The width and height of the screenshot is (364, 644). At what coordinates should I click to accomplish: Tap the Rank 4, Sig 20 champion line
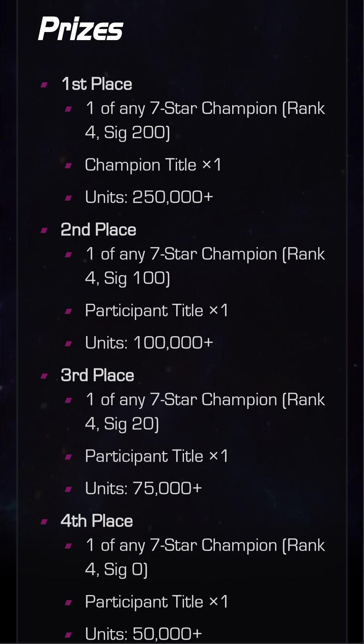pos(205,412)
